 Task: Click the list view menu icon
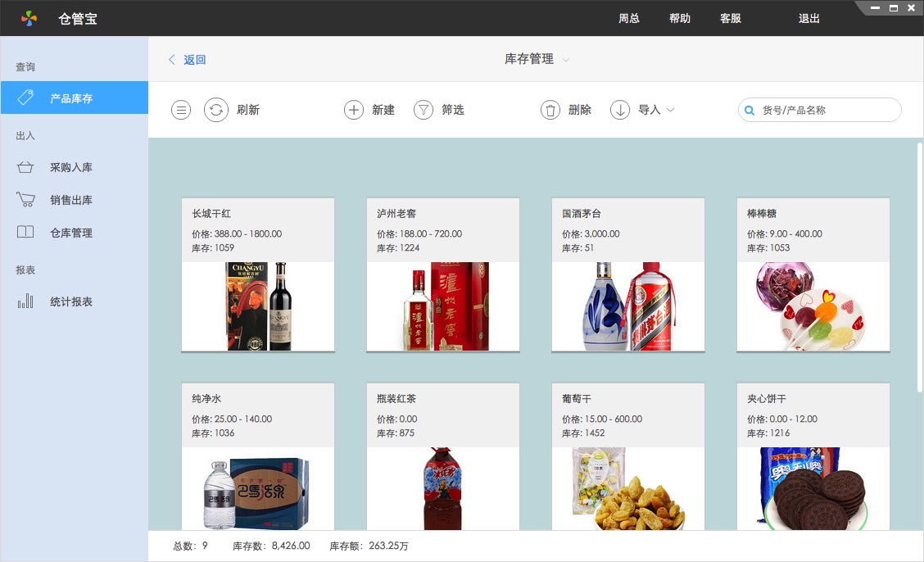[x=181, y=110]
